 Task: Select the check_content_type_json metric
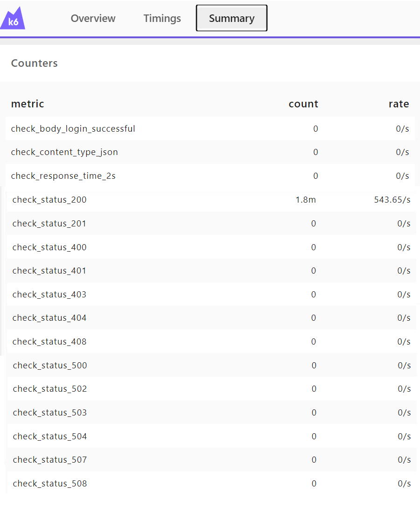[x=65, y=152]
